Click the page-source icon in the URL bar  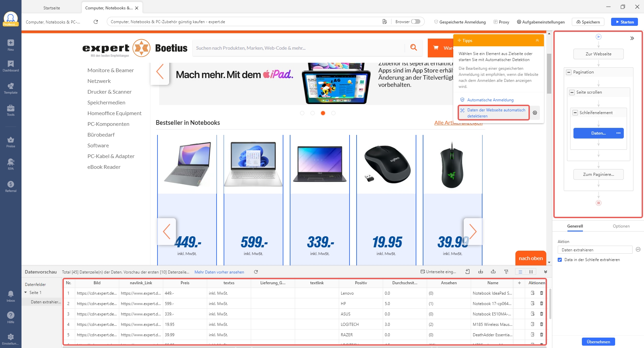coord(384,22)
